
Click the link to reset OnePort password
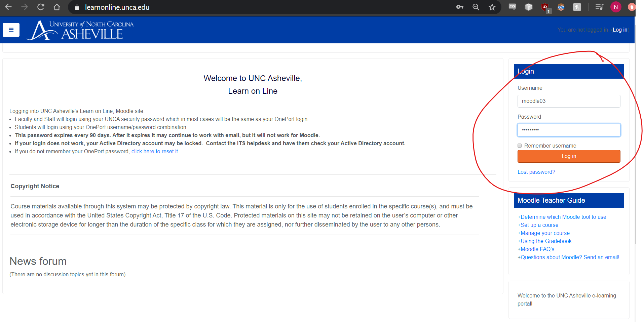tap(154, 151)
